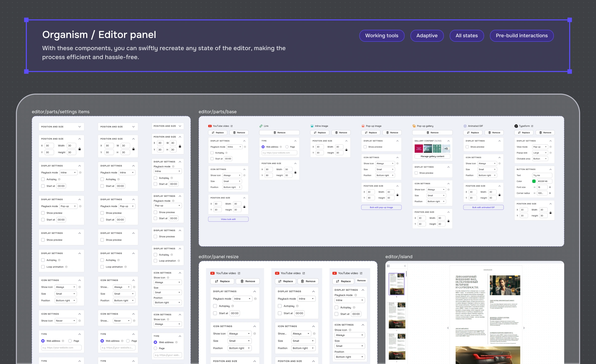The height and width of the screenshot is (364, 596).
Task: Open the Typeform external link icon
Action: 532,126
